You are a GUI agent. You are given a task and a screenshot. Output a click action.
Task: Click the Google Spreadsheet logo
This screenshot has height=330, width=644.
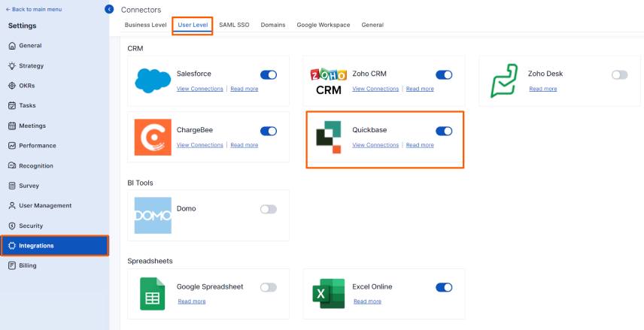tap(153, 294)
